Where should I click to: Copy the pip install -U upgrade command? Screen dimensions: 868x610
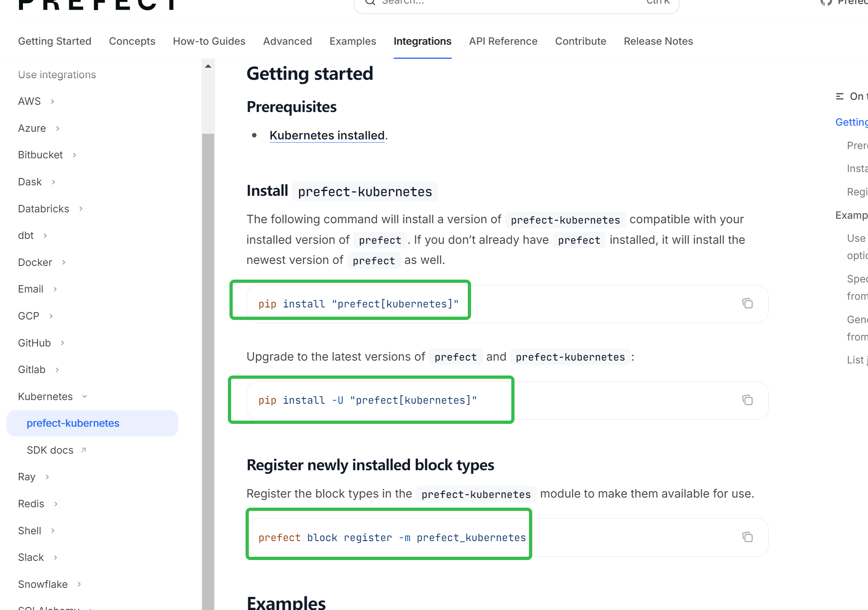click(x=747, y=400)
